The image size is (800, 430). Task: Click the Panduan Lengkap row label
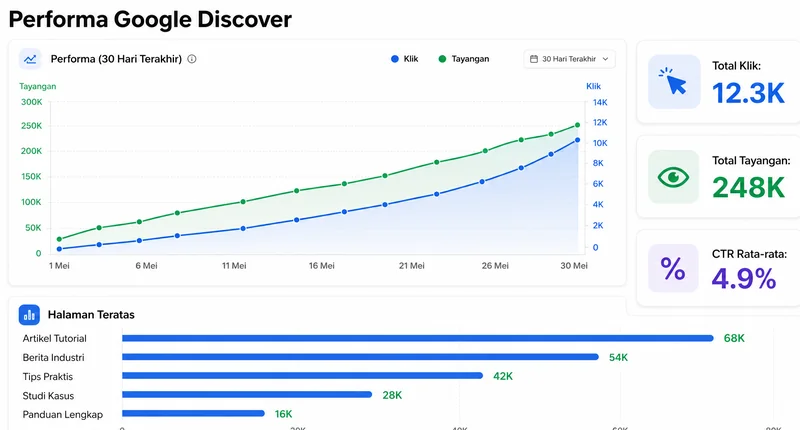point(63,415)
